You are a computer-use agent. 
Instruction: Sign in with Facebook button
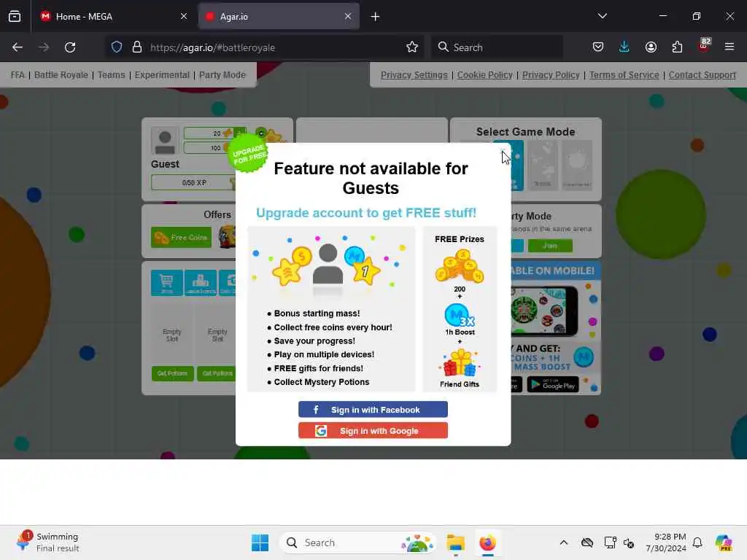click(373, 410)
